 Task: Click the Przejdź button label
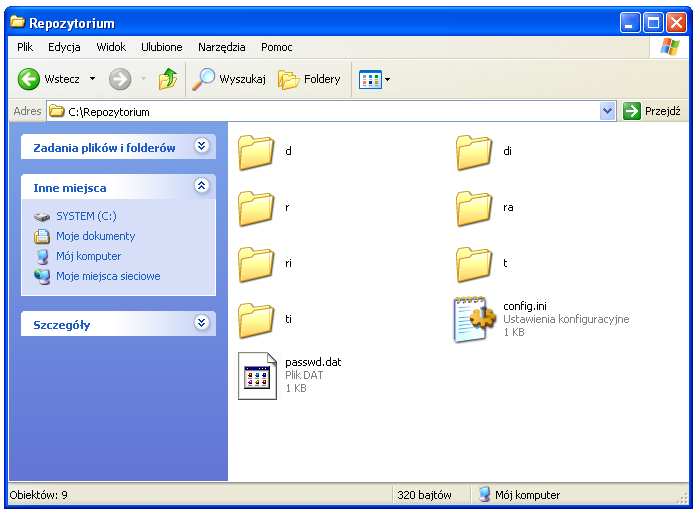[663, 111]
